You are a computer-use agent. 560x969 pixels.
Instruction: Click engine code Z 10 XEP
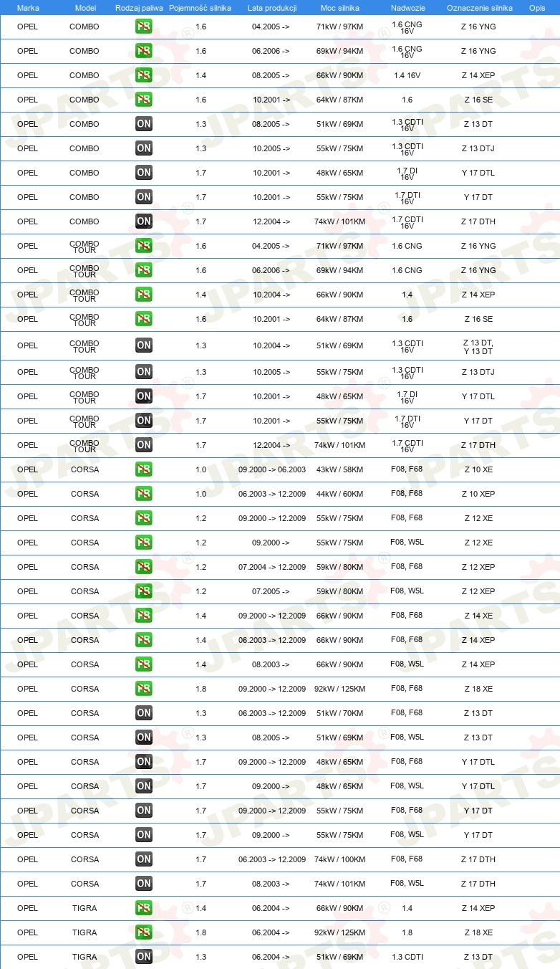coord(478,494)
